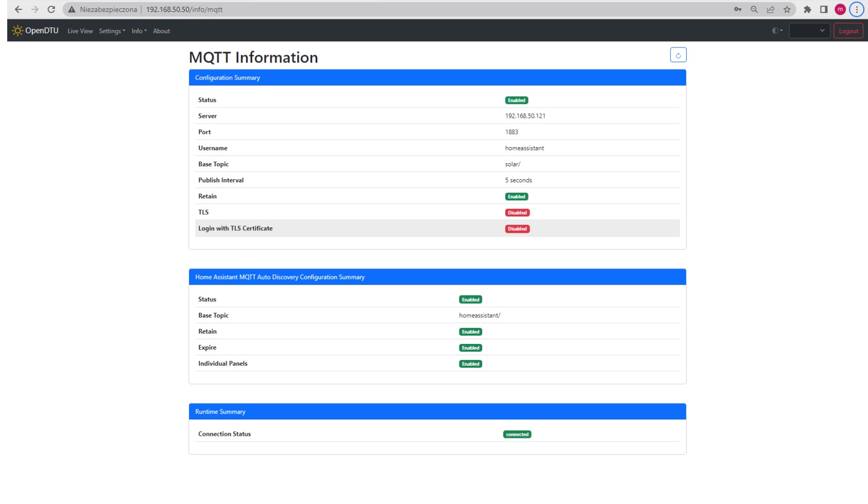Screen dimensions: 868x504
Task: Click the connected badge under Runtime Summary
Action: 517,434
